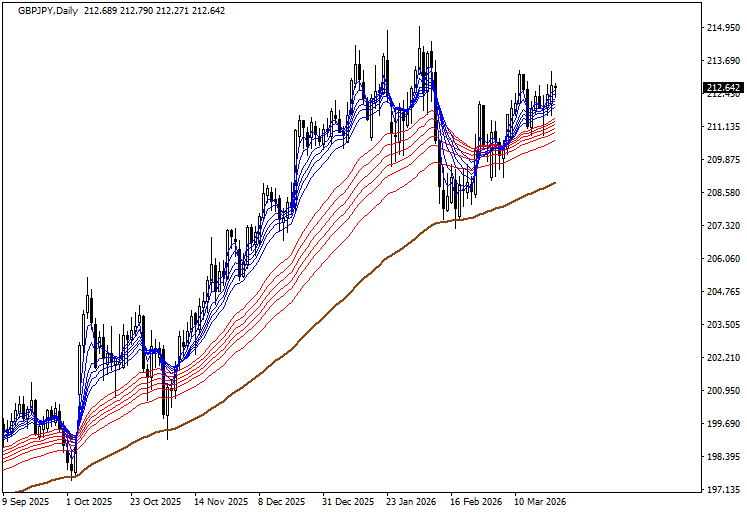Image resolution: width=747 pixels, height=513 pixels.
Task: Click the GBPJPY,Daily chart title
Action: click(x=50, y=10)
